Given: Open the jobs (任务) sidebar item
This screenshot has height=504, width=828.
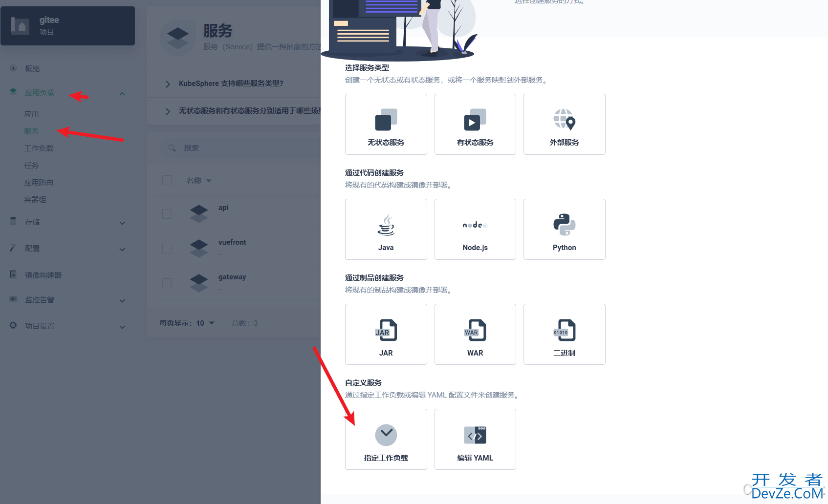Looking at the screenshot, I should click(32, 165).
